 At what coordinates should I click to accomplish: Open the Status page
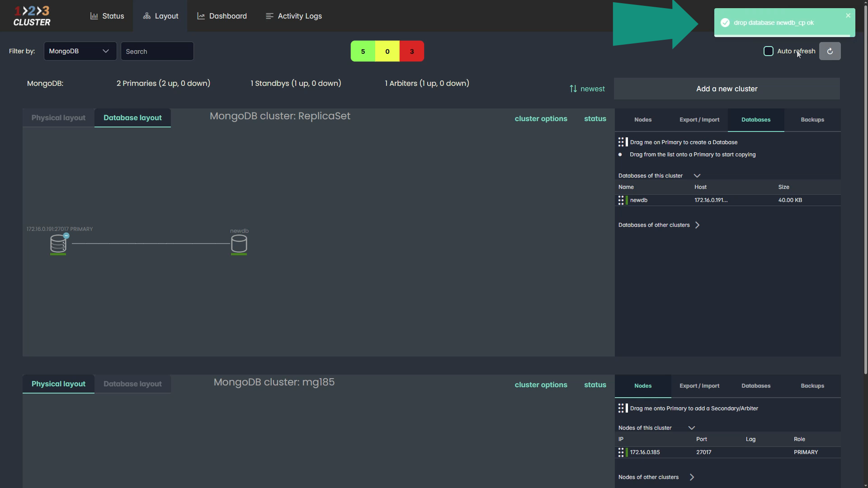(x=107, y=16)
